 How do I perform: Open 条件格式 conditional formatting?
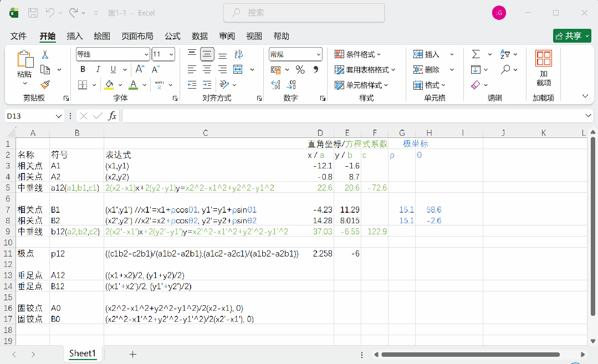[357, 54]
